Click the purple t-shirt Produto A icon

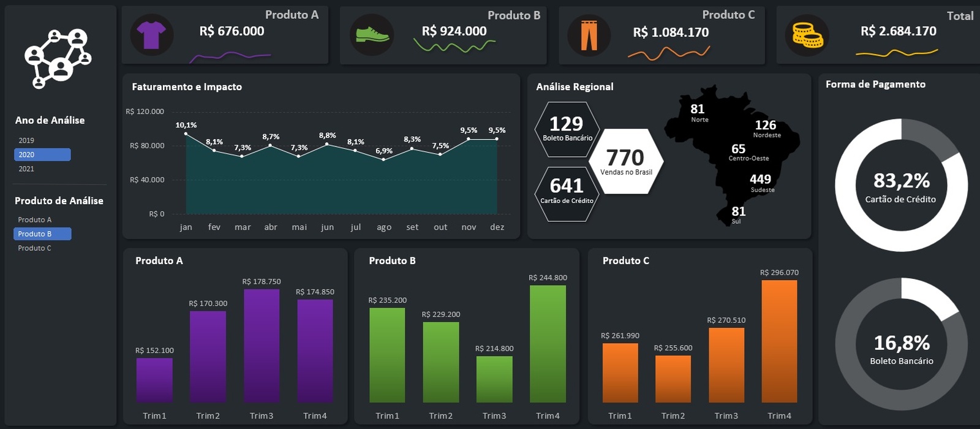pos(151,35)
